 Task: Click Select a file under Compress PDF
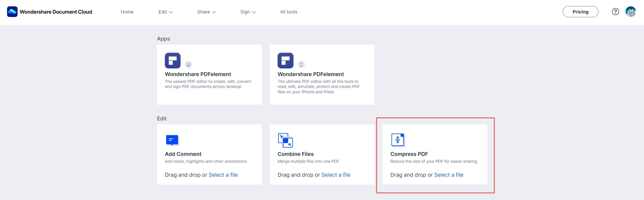[449, 175]
